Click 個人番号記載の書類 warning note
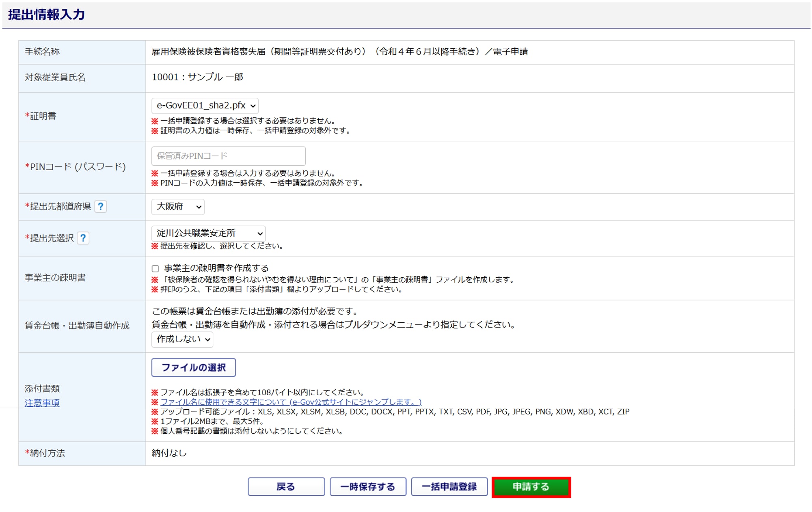The image size is (812, 512). point(248,431)
